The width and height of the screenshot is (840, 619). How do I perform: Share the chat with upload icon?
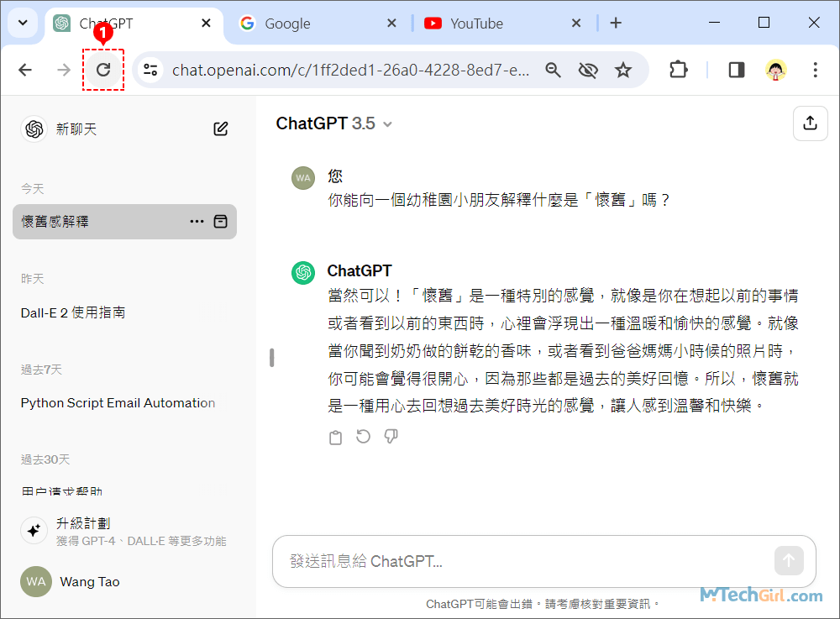(810, 123)
